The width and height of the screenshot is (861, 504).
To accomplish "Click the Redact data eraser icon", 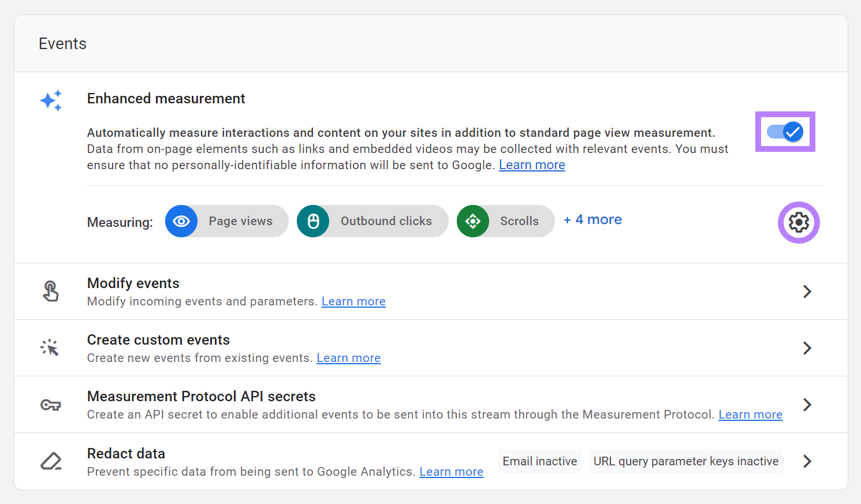I will tap(51, 461).
